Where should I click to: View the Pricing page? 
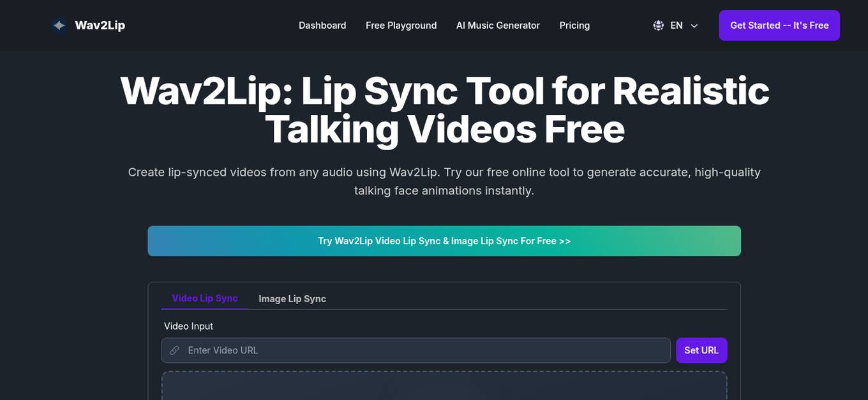pos(574,26)
